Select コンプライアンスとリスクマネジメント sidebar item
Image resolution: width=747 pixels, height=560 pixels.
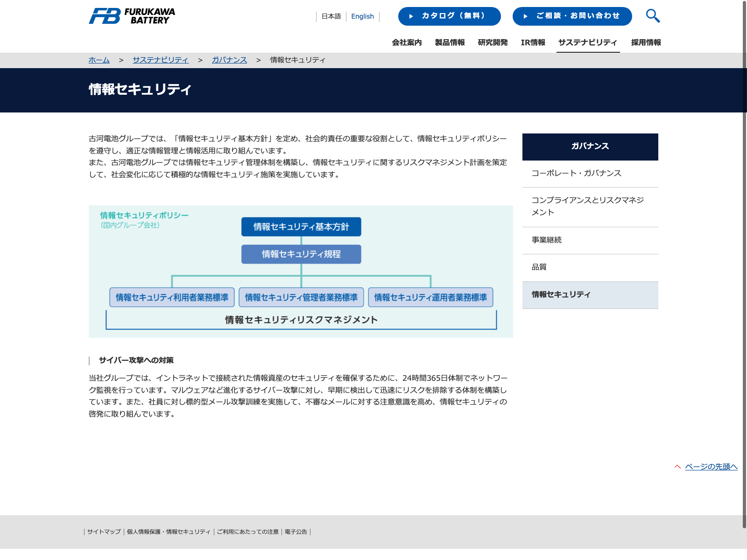pos(587,206)
